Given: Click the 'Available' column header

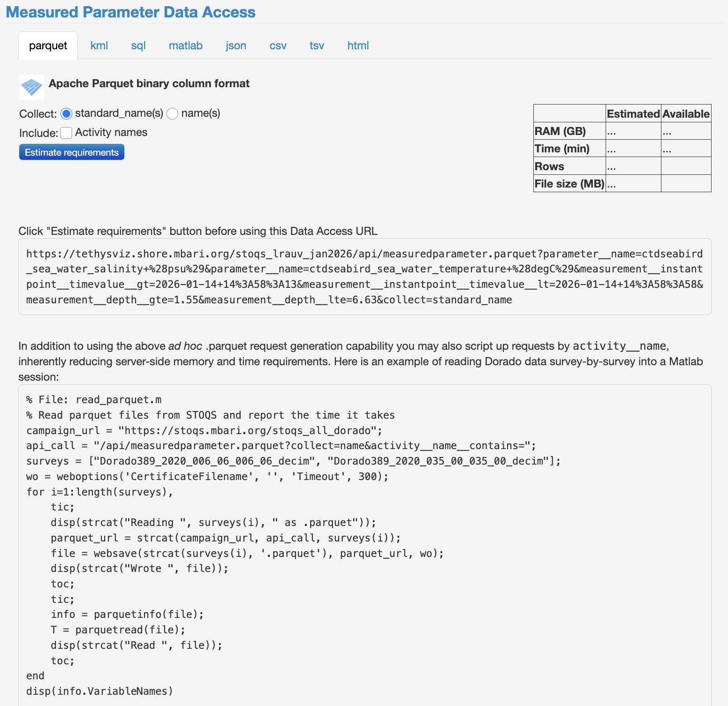Looking at the screenshot, I should (x=686, y=114).
